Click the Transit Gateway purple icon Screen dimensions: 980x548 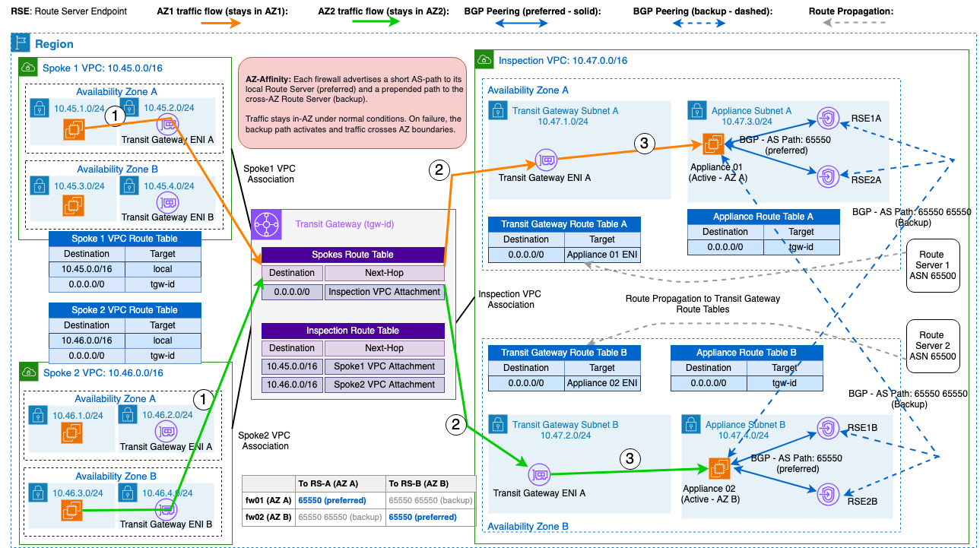(266, 224)
